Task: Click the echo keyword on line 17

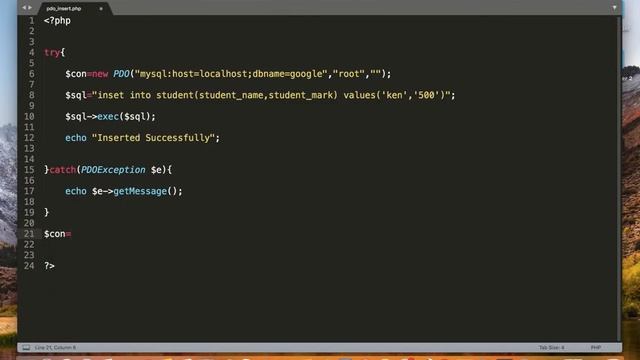Action: tap(76, 191)
